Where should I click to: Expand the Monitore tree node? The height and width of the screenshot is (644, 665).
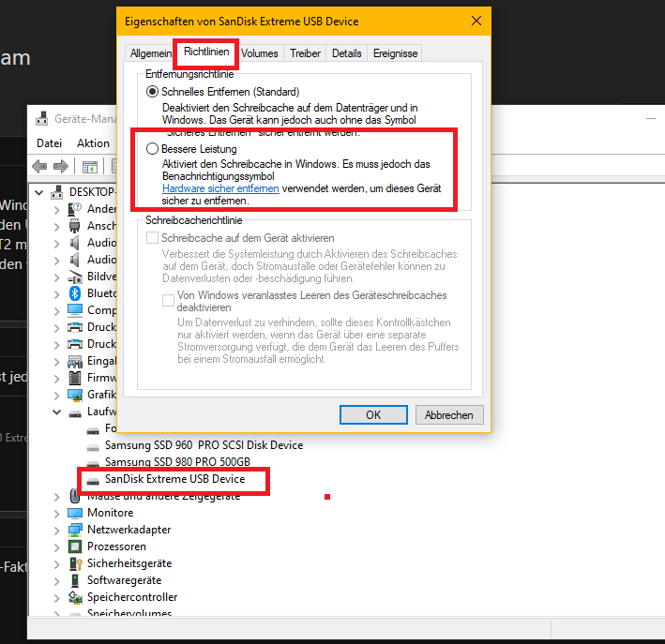pyautogui.click(x=57, y=514)
